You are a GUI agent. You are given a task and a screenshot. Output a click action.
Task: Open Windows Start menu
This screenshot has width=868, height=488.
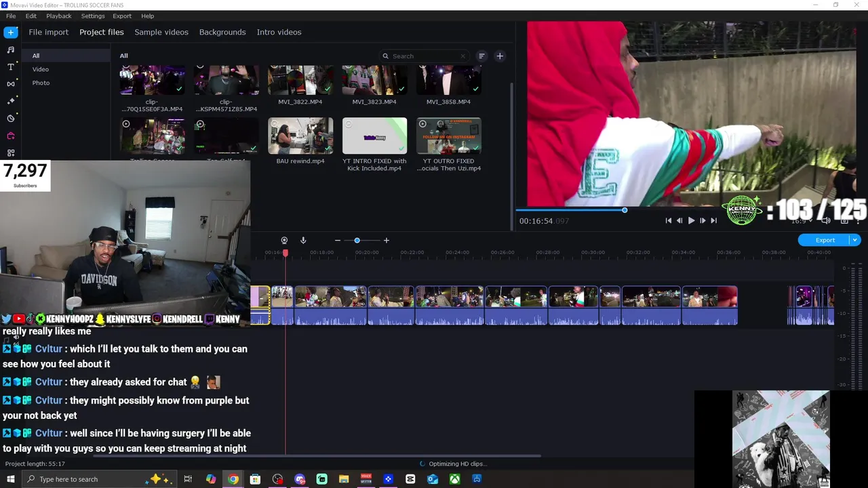pyautogui.click(x=10, y=479)
